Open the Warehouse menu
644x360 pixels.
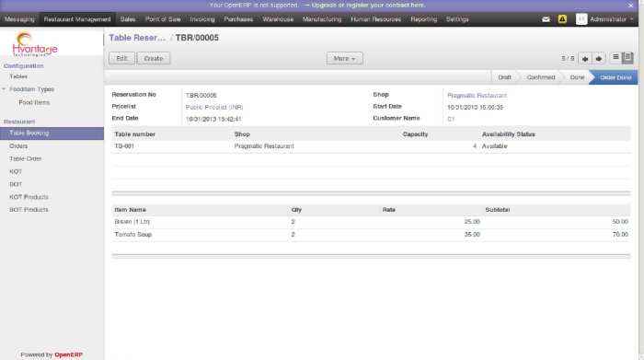pyautogui.click(x=278, y=19)
